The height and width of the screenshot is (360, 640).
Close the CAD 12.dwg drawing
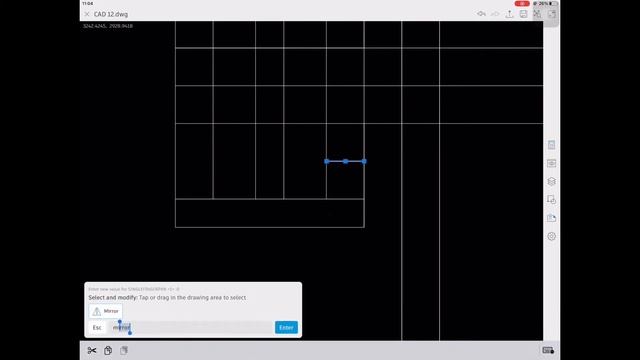click(x=87, y=14)
